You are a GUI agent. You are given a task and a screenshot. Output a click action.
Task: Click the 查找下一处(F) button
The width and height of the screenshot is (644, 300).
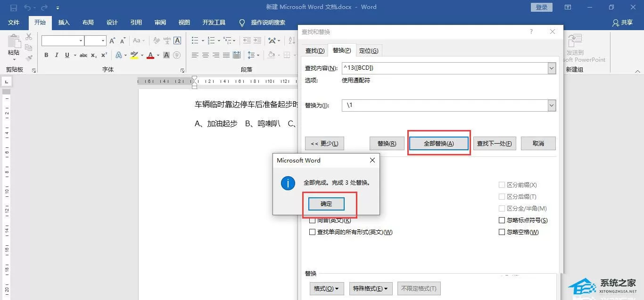coord(495,144)
